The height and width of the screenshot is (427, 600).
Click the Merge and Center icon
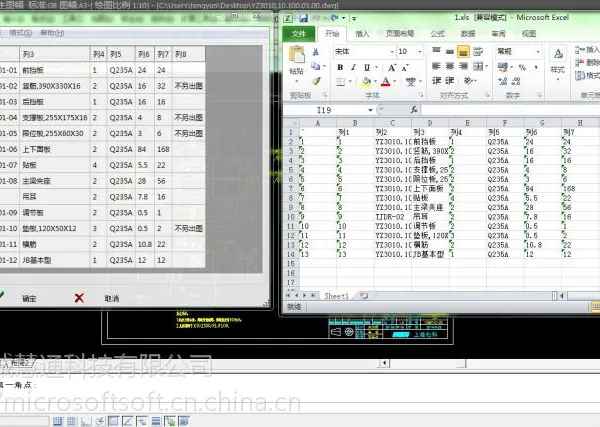pos(478,66)
